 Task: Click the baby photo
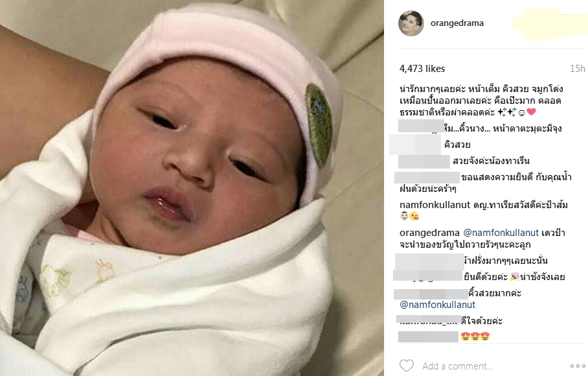click(192, 188)
